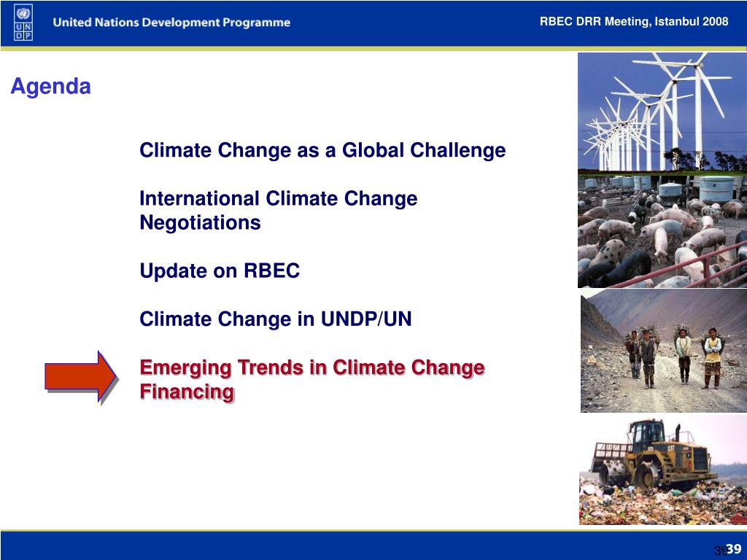Click the photo of people carrying firewood

[664, 351]
